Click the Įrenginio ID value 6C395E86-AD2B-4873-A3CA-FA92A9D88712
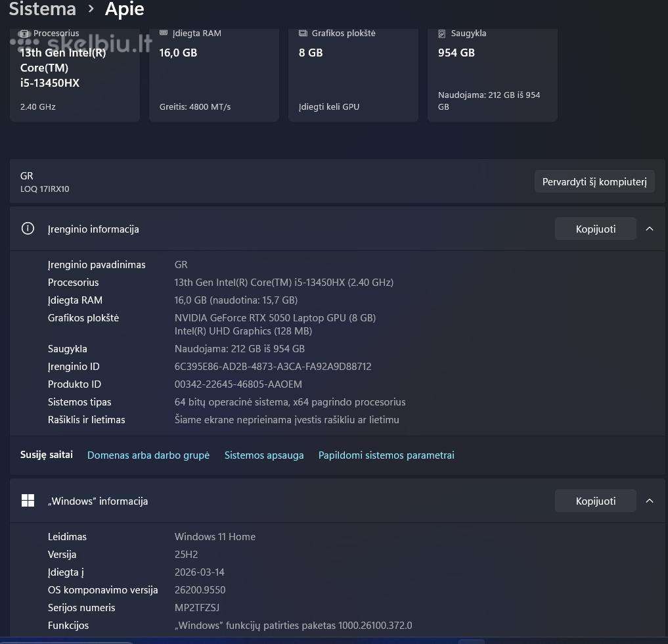The image size is (668, 644). [273, 367]
